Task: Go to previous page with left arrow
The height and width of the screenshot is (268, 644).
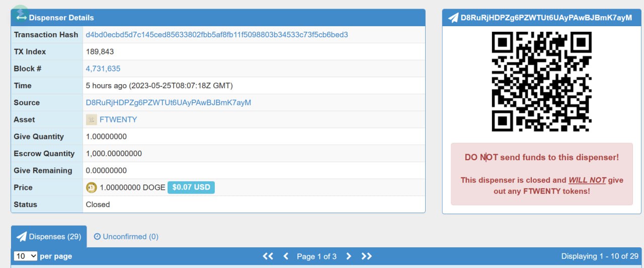Action: click(x=286, y=256)
